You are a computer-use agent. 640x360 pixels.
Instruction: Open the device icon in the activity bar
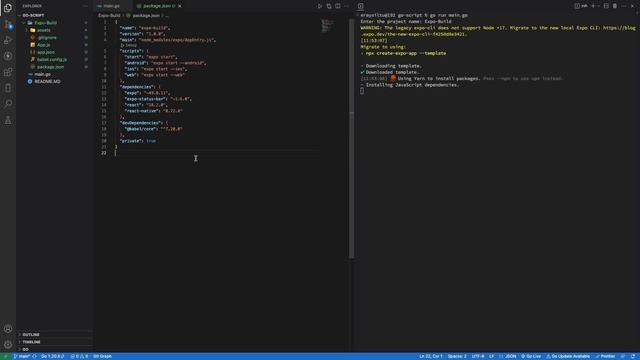(x=8, y=88)
